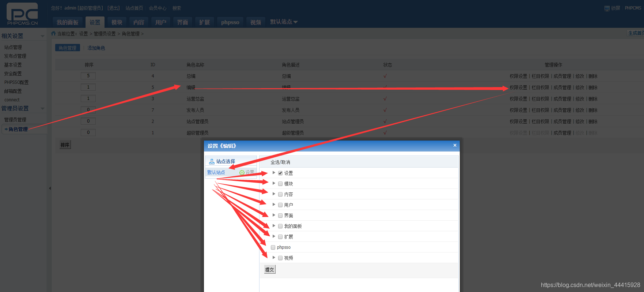Switch to the phpsso top tab
Viewport: 644px width, 292px height.
(230, 22)
